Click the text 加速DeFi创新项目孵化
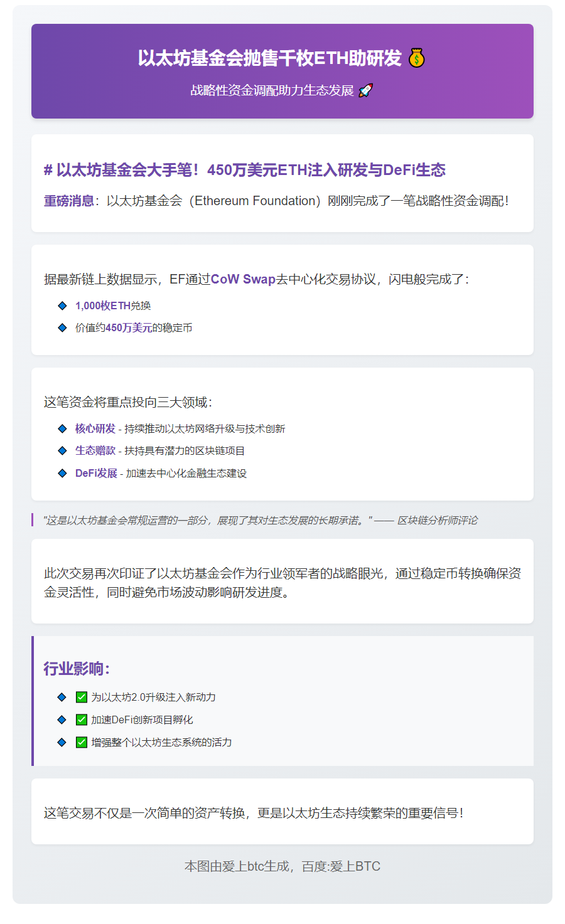565x924 pixels. 142,720
